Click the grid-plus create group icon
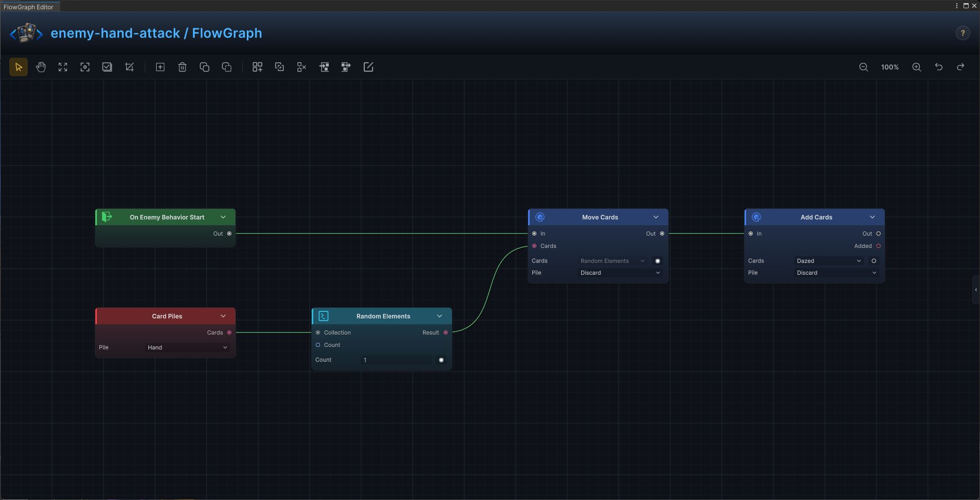This screenshot has width=980, height=500. (x=257, y=67)
